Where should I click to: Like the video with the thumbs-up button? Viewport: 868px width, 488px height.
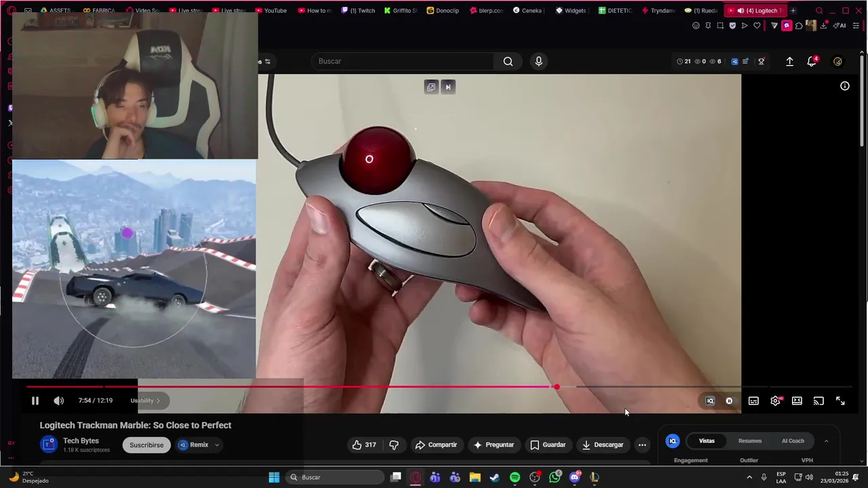pyautogui.click(x=364, y=445)
